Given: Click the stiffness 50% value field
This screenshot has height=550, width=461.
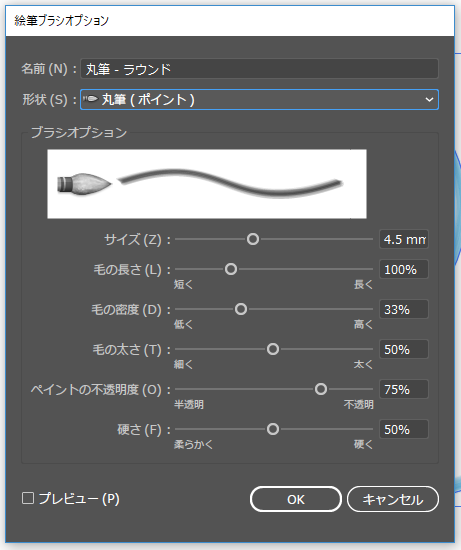Looking at the screenshot, I should (x=404, y=429).
